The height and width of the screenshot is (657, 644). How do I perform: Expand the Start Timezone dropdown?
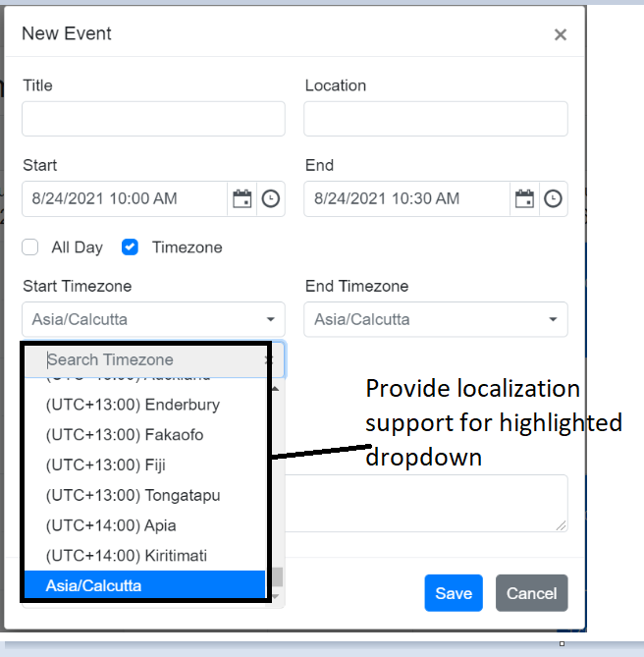153,319
